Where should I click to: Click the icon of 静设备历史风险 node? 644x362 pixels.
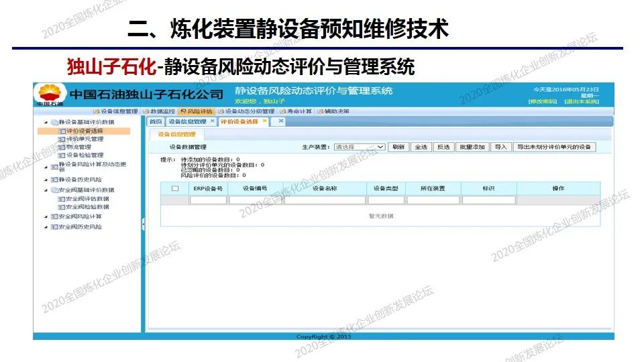(x=54, y=180)
